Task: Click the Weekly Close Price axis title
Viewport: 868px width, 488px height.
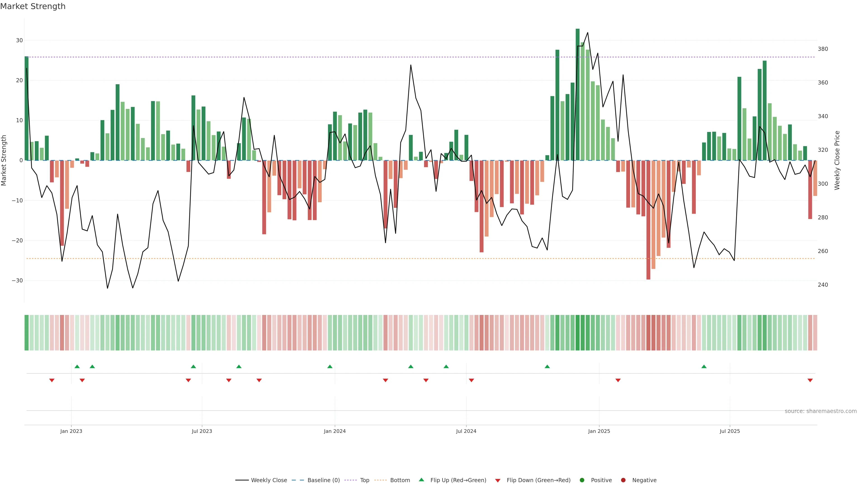Action: click(x=837, y=160)
